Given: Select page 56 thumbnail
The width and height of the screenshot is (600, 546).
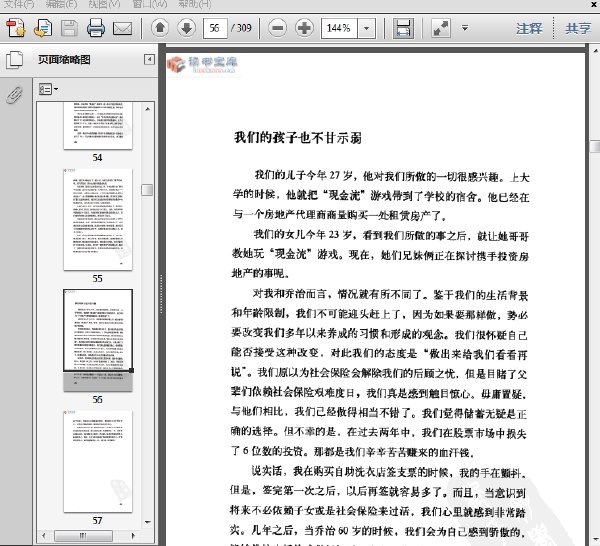Looking at the screenshot, I should click(x=98, y=340).
